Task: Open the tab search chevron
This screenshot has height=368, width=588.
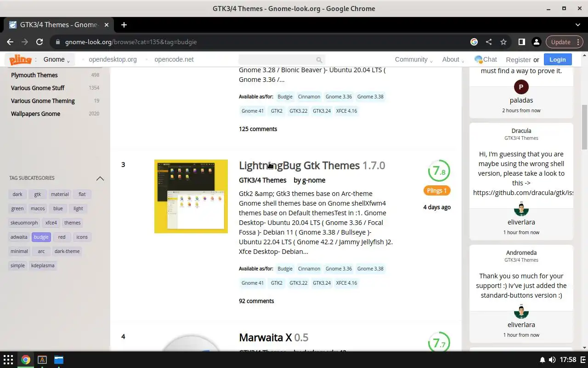Action: click(x=578, y=25)
